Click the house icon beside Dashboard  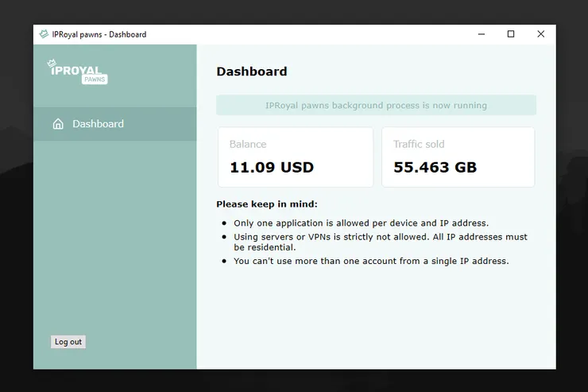point(58,124)
